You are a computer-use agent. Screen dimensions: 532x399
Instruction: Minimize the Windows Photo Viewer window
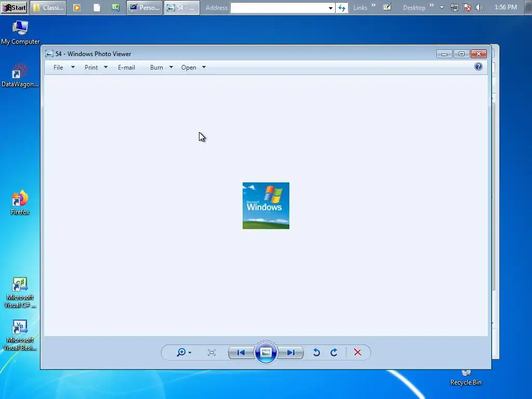point(444,54)
